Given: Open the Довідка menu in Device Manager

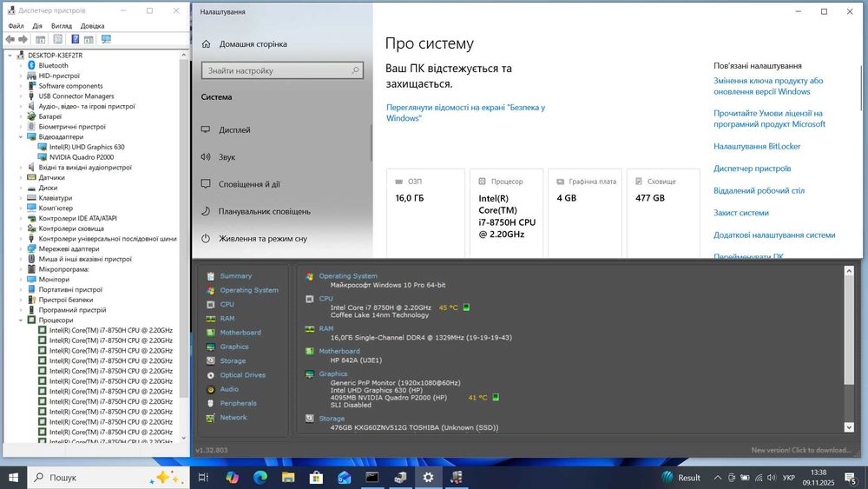Looking at the screenshot, I should pos(93,26).
